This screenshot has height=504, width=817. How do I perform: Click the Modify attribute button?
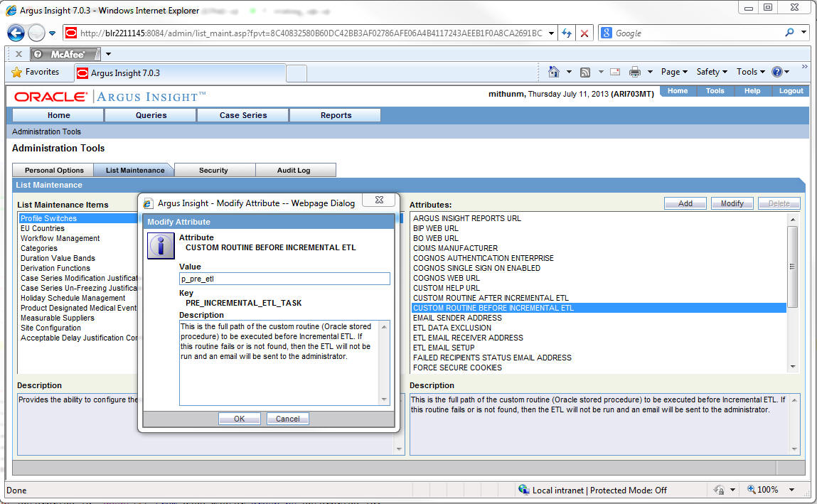click(x=732, y=203)
